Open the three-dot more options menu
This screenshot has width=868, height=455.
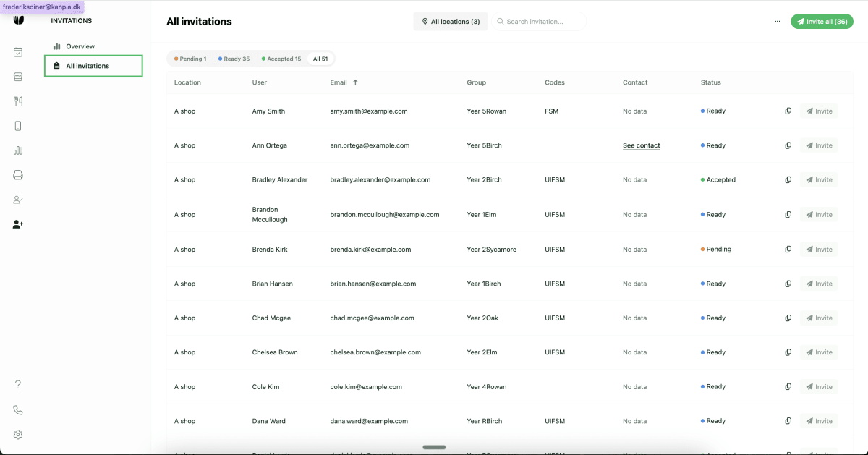tap(778, 22)
